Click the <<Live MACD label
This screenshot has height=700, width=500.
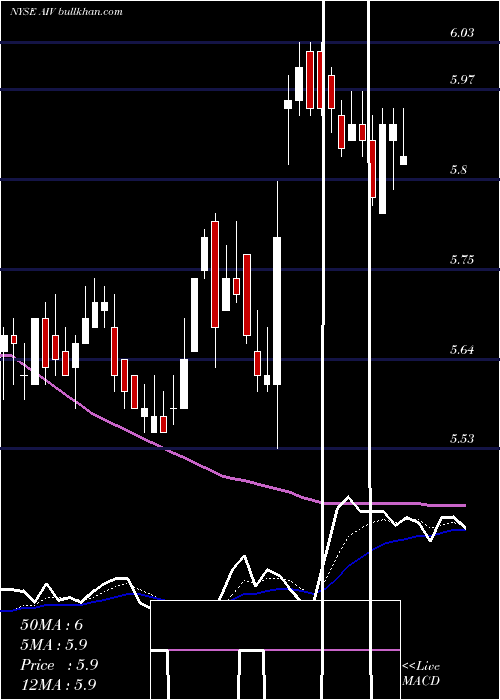pyautogui.click(x=421, y=673)
